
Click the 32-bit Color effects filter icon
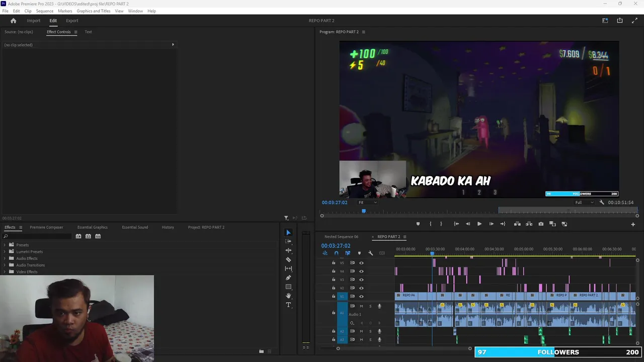88,236
